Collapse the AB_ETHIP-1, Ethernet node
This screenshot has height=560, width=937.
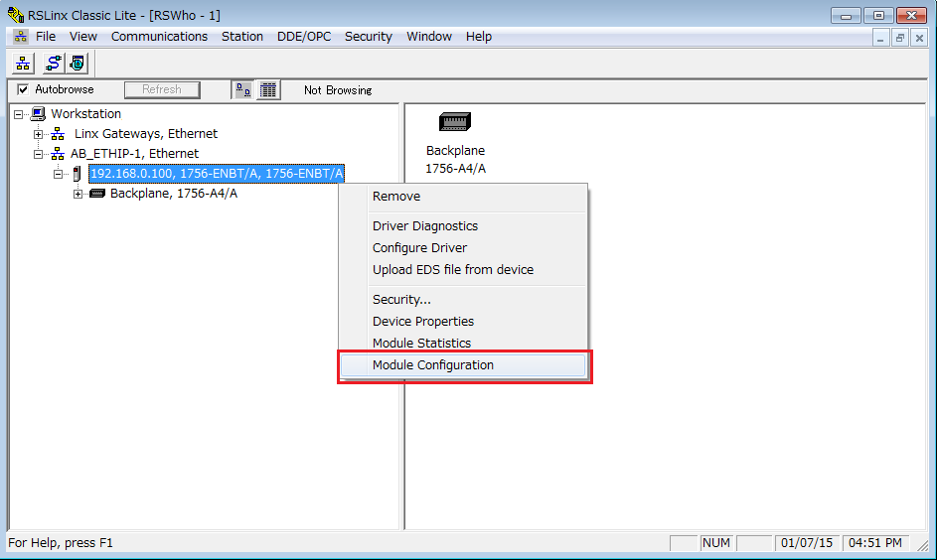point(39,154)
